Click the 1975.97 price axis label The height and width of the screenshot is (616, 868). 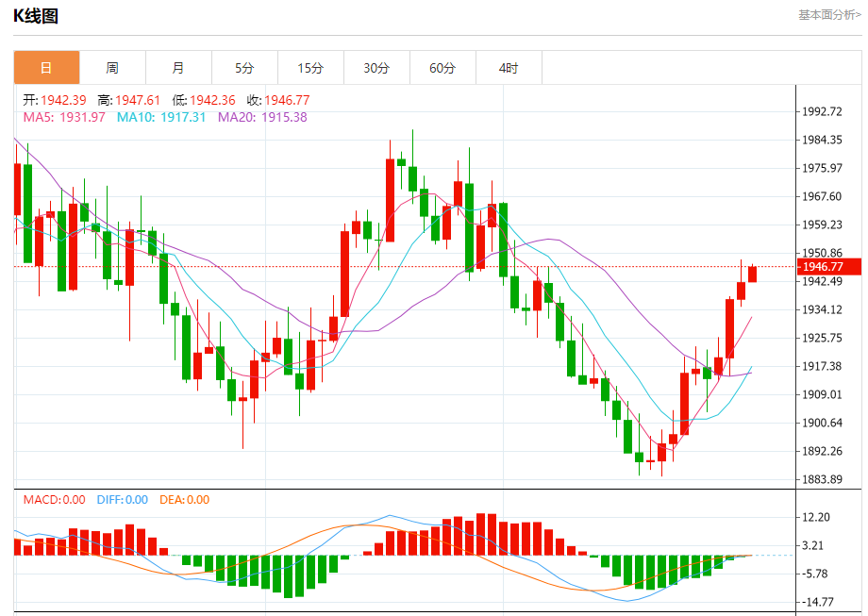click(x=822, y=168)
